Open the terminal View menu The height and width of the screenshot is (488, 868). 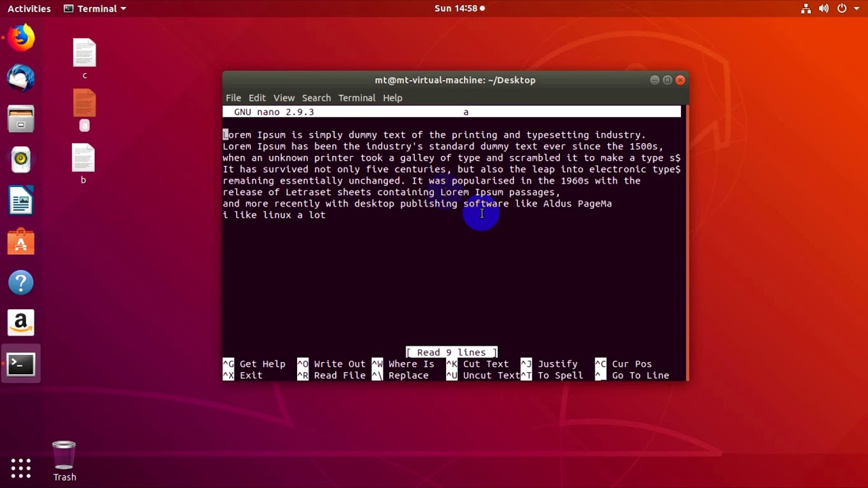(284, 98)
